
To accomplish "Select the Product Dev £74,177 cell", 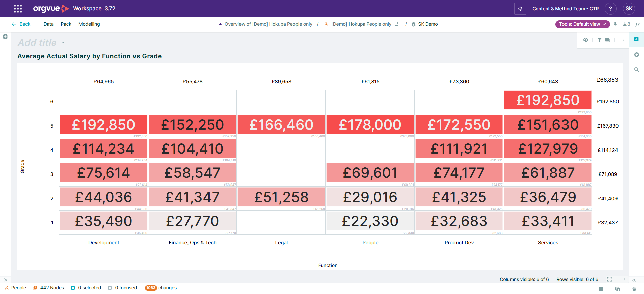I will pos(459,173).
